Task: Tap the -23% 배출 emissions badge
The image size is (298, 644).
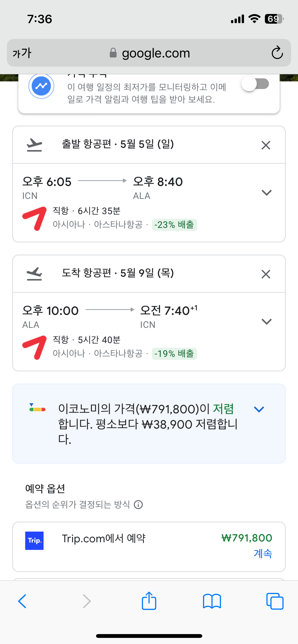Action: (x=174, y=225)
